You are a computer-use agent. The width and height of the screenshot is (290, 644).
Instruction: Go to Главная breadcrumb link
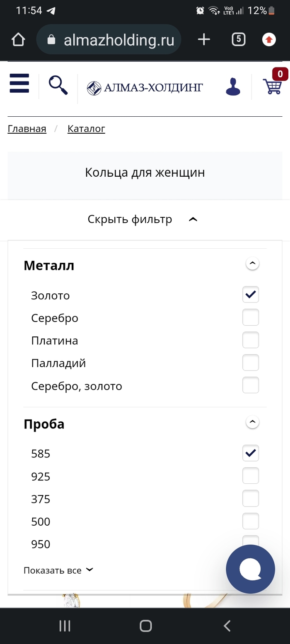click(27, 129)
